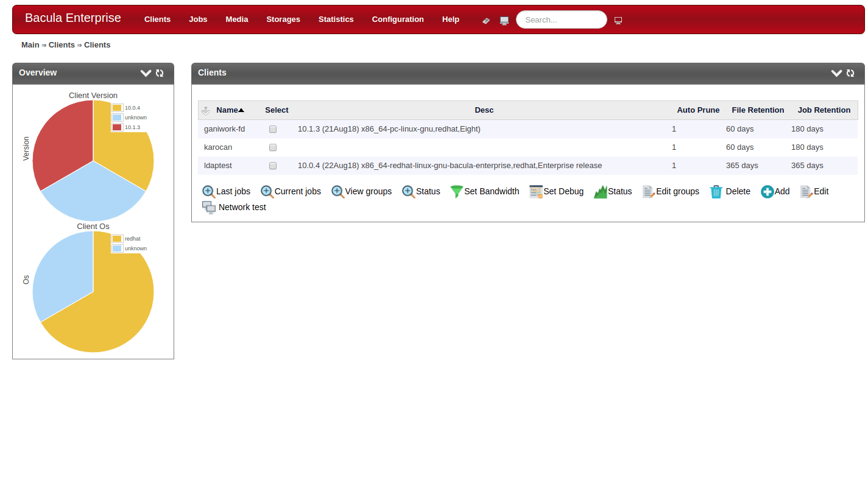The height and width of the screenshot is (483, 868).
Task: Go to Main in breadcrumb
Action: click(x=30, y=45)
